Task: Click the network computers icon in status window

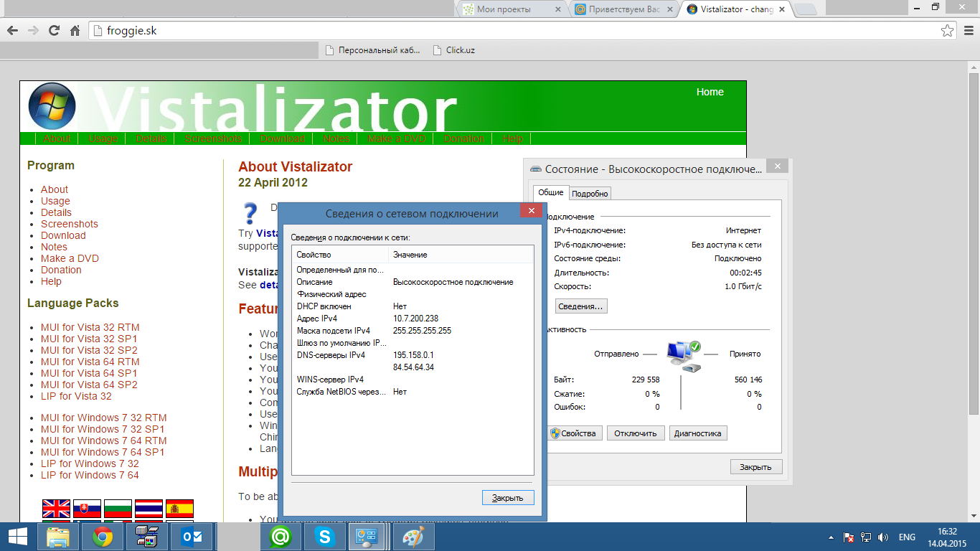Action: tap(683, 356)
